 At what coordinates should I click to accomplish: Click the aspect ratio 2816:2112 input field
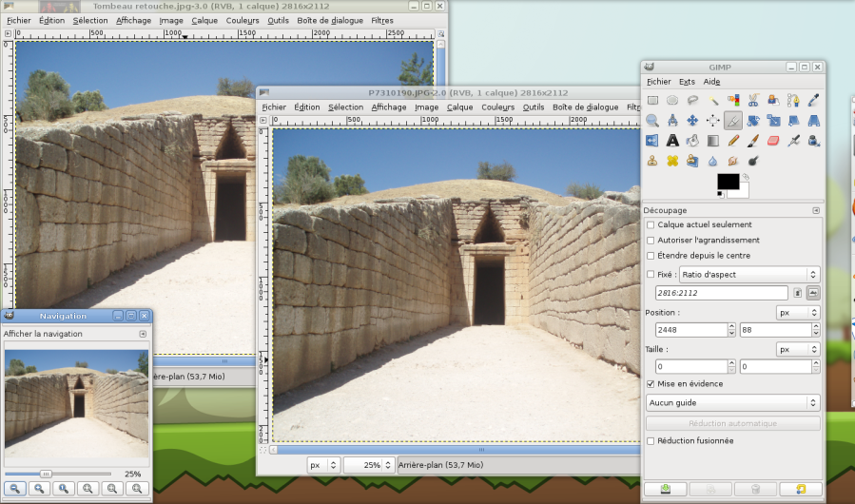point(721,293)
